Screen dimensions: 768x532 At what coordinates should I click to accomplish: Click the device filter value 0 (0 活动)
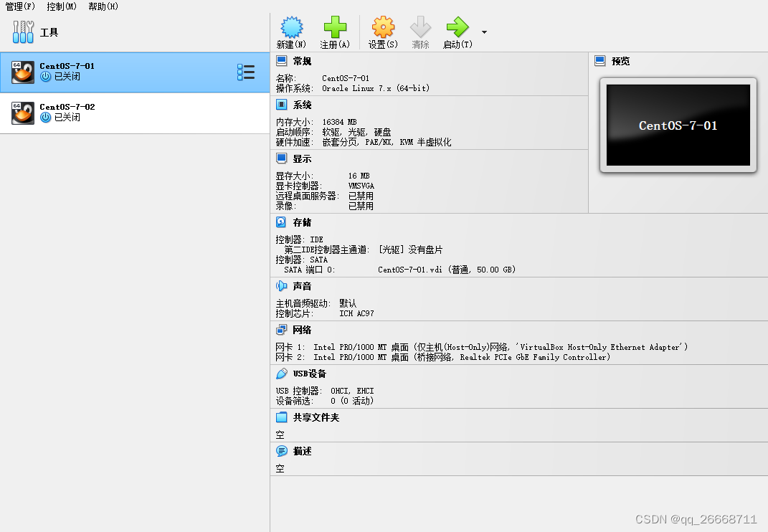352,401
